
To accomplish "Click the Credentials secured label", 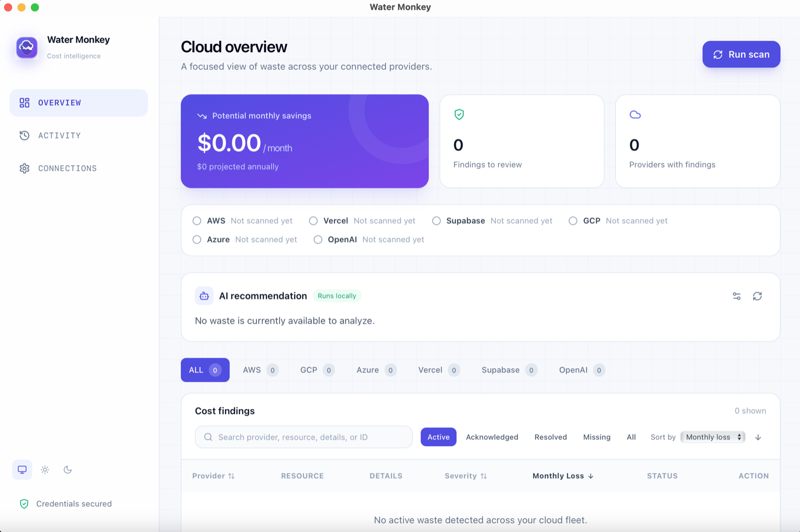I will [x=74, y=503].
